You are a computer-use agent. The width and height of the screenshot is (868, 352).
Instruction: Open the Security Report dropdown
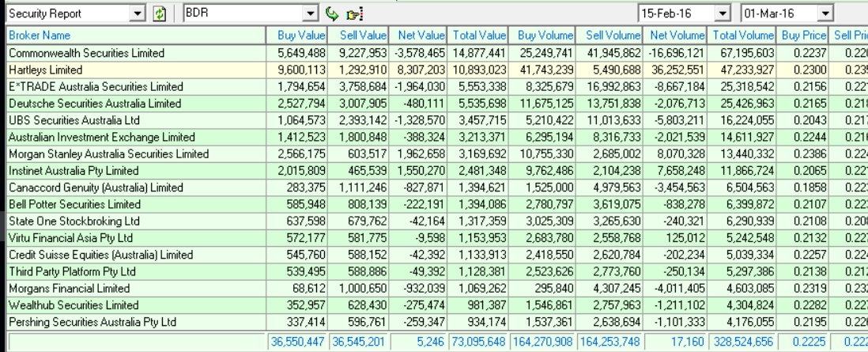(x=138, y=14)
